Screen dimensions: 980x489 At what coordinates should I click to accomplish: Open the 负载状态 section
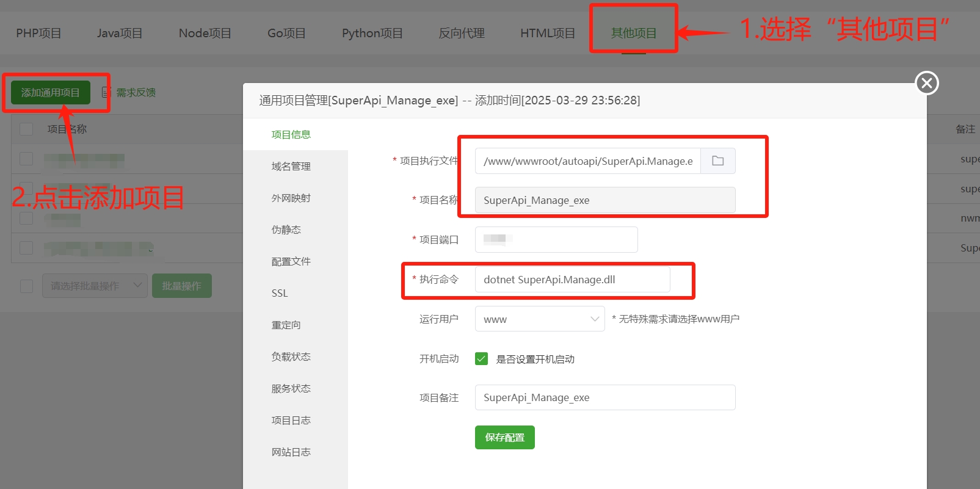(x=291, y=357)
